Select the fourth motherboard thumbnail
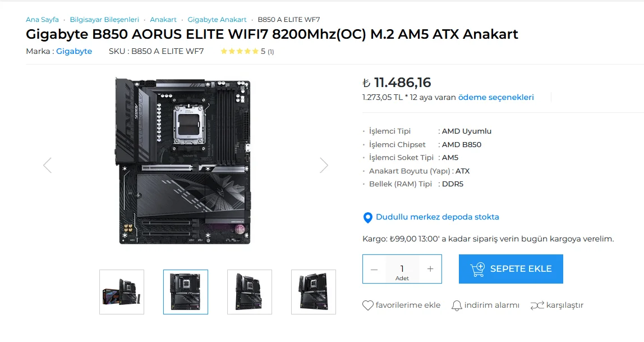This screenshot has width=644, height=342. (x=314, y=292)
